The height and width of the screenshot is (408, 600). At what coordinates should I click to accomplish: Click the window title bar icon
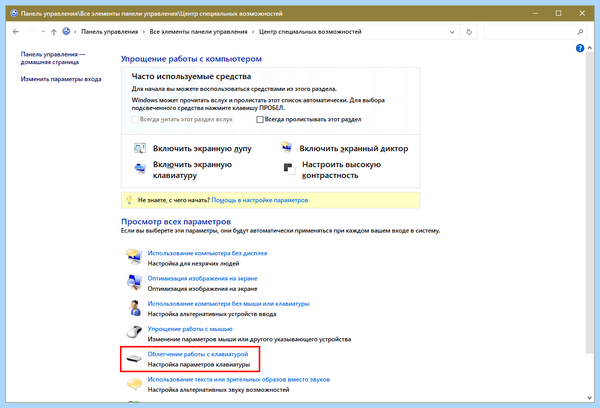(14, 13)
